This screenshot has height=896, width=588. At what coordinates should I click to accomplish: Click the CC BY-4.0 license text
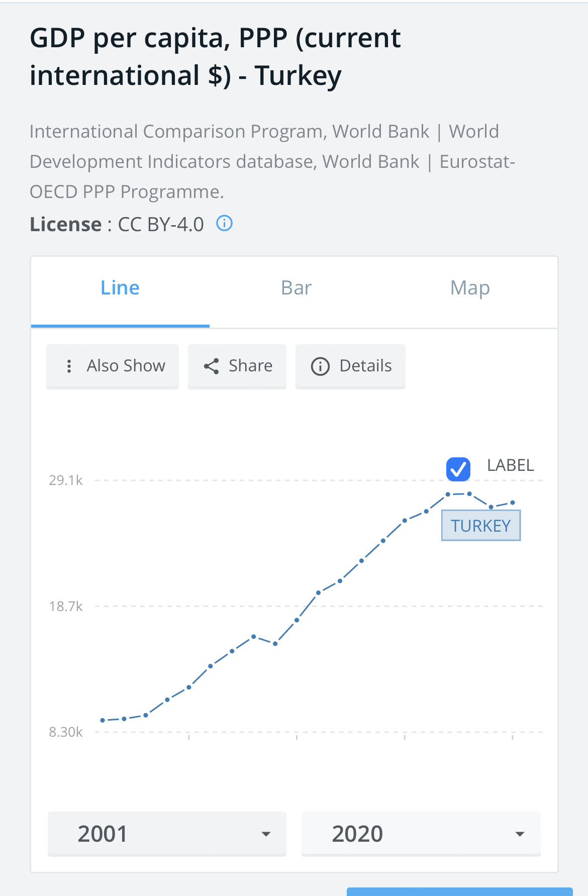[x=161, y=224]
